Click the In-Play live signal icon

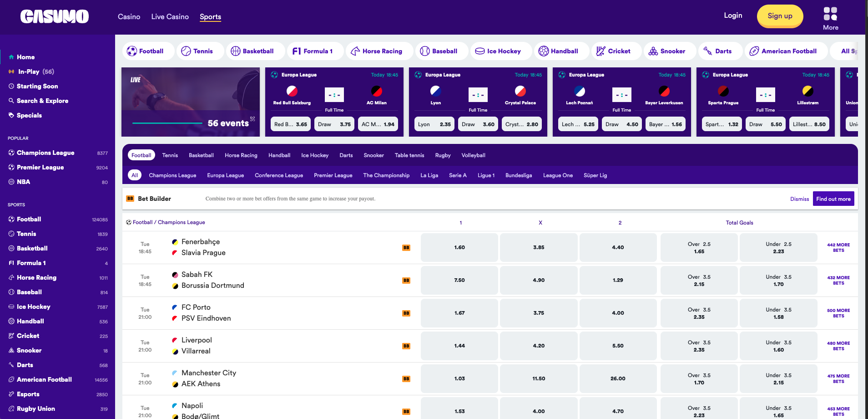tap(11, 72)
